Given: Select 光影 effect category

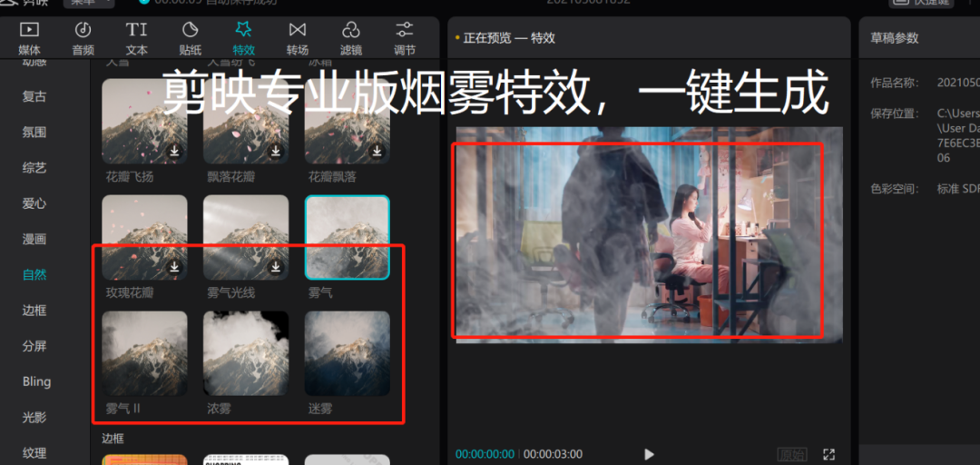Looking at the screenshot, I should 34,418.
